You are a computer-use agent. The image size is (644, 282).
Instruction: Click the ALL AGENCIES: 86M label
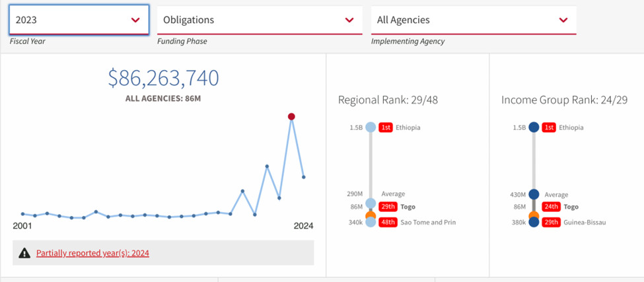(163, 98)
